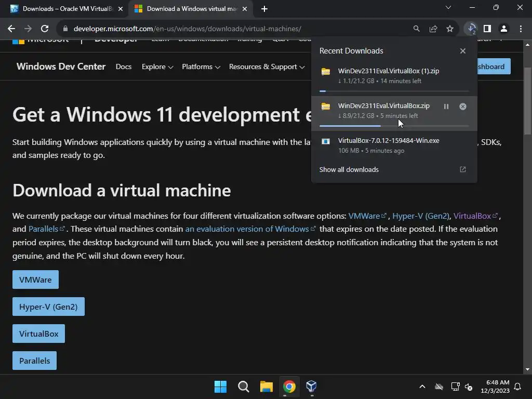532x399 pixels.
Task: Open the tab search chevron in the title bar
Action: click(x=448, y=7)
